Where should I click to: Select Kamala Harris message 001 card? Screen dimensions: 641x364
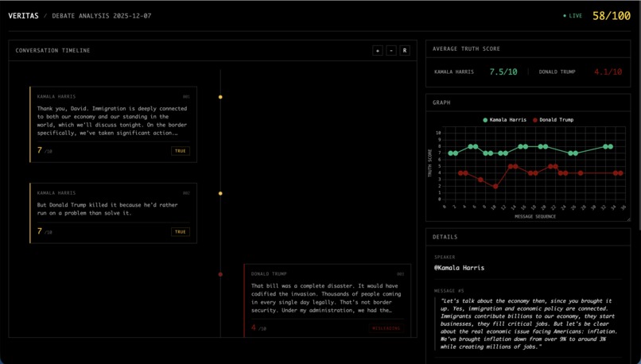point(113,124)
